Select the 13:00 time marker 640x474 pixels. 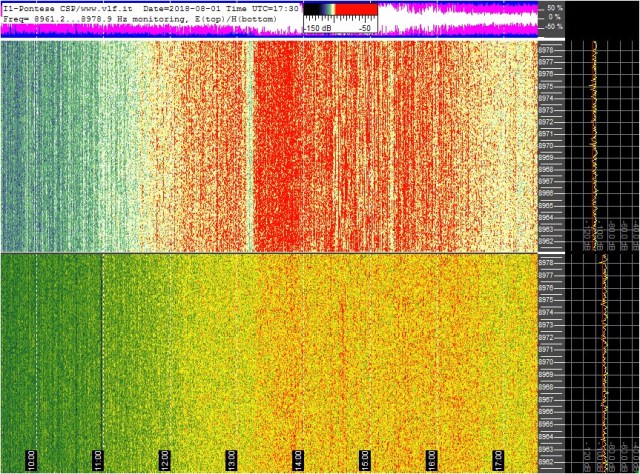231,462
